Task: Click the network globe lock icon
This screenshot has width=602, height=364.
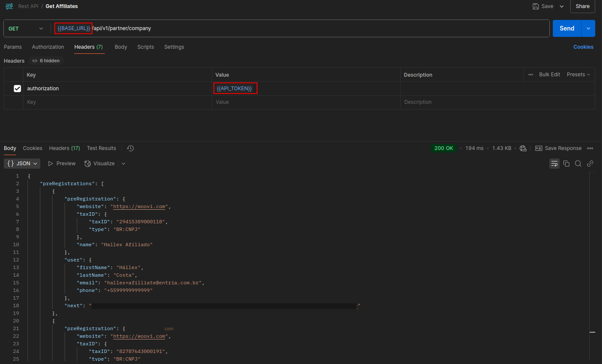Action: point(523,148)
